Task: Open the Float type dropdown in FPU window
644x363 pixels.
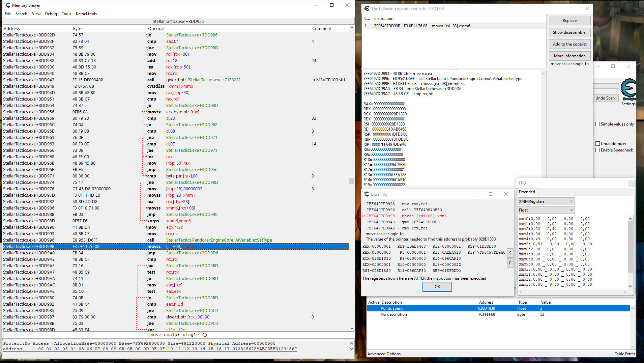Action: click(x=546, y=210)
